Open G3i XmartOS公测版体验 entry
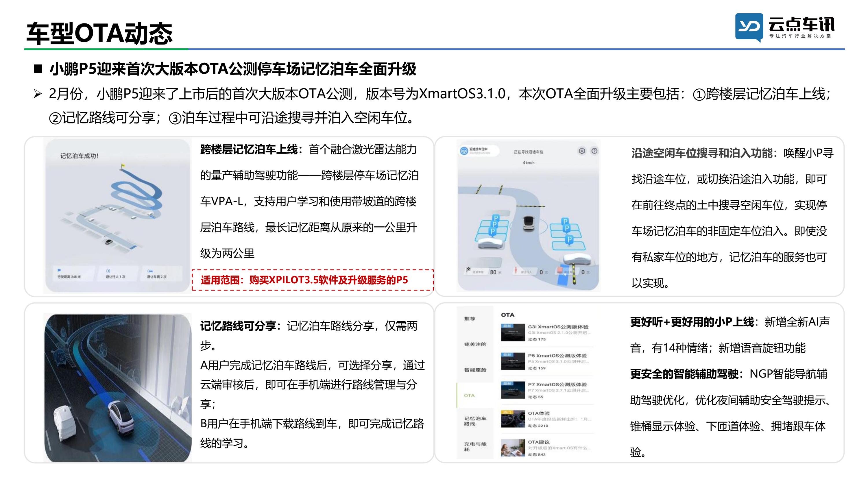868x488 pixels. (x=547, y=333)
